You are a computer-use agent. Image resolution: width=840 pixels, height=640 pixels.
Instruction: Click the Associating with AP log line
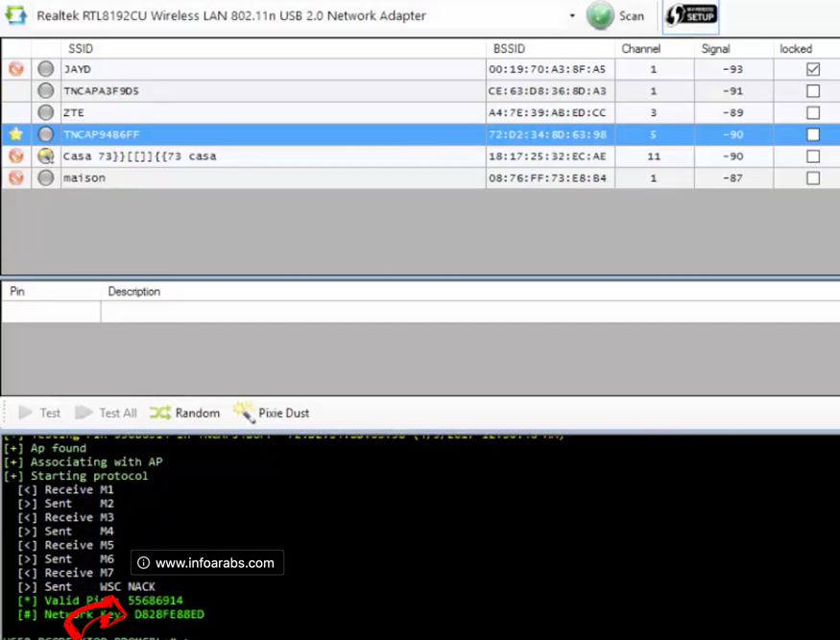click(x=83, y=462)
